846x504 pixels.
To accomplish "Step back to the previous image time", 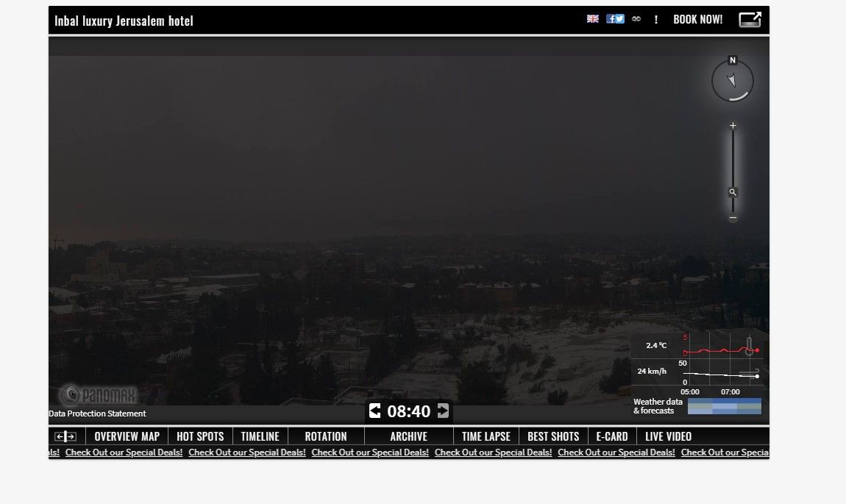I will coord(375,411).
